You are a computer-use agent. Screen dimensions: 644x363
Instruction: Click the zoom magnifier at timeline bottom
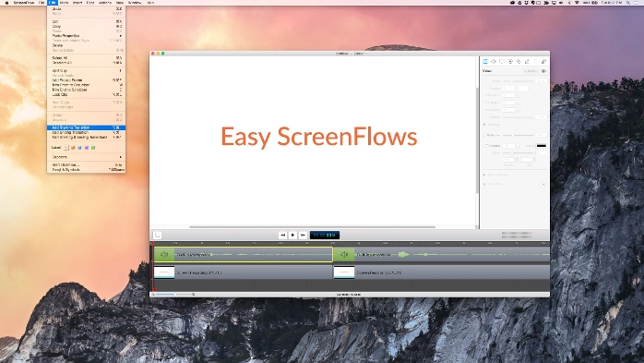194,295
